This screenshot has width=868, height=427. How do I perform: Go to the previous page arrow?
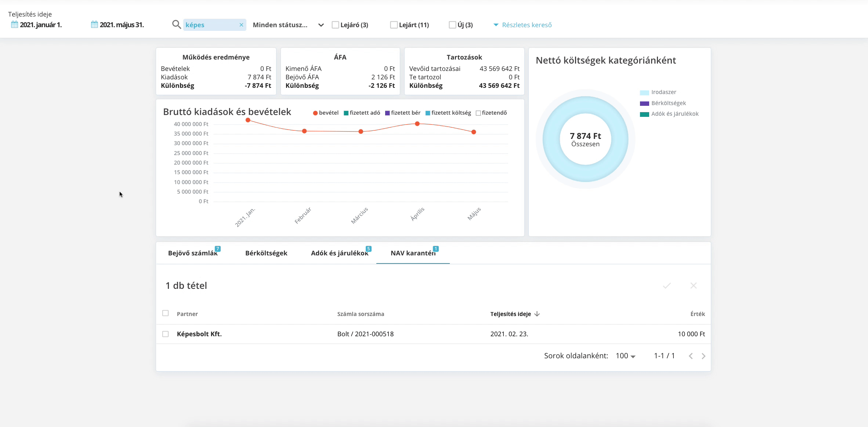(691, 356)
